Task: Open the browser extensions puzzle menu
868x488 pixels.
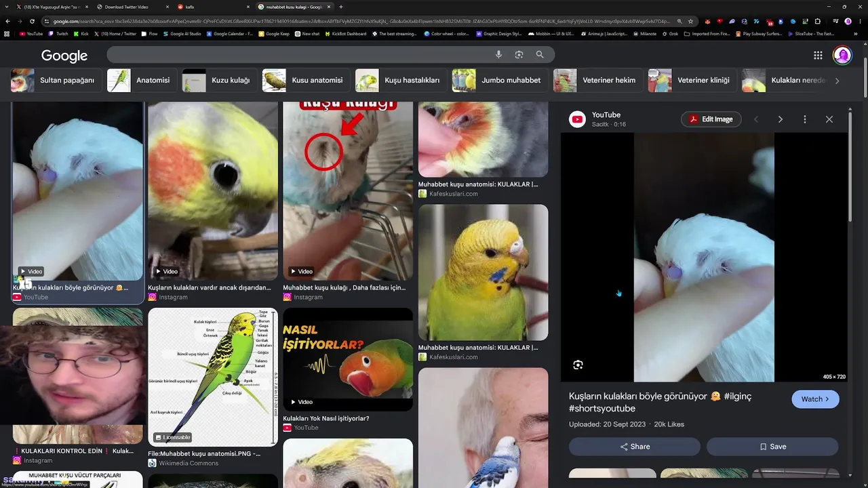Action: [818, 21]
